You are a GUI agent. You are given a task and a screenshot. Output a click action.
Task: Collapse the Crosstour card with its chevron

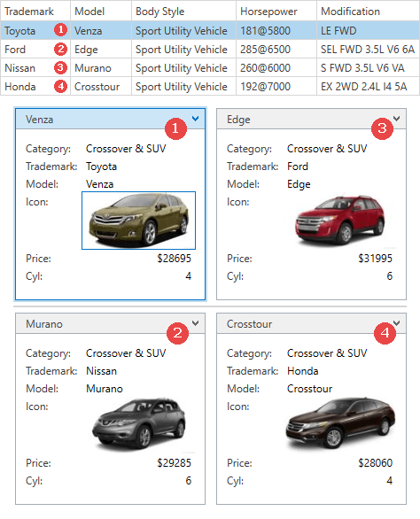tap(396, 323)
